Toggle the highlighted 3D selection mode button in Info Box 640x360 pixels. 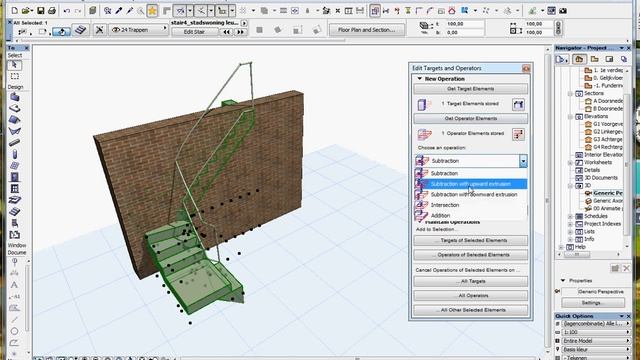point(62,31)
